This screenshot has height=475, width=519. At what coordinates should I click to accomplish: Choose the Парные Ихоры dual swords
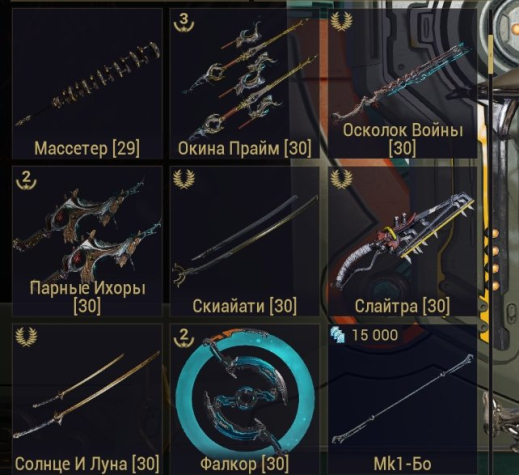coord(87,241)
